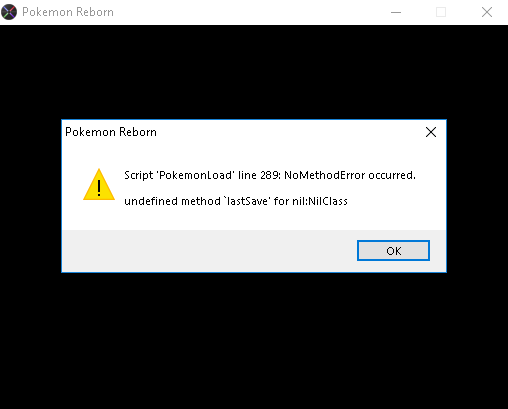Close the main Pokemon Reborn game window
The width and height of the screenshot is (508, 409).
(487, 12)
